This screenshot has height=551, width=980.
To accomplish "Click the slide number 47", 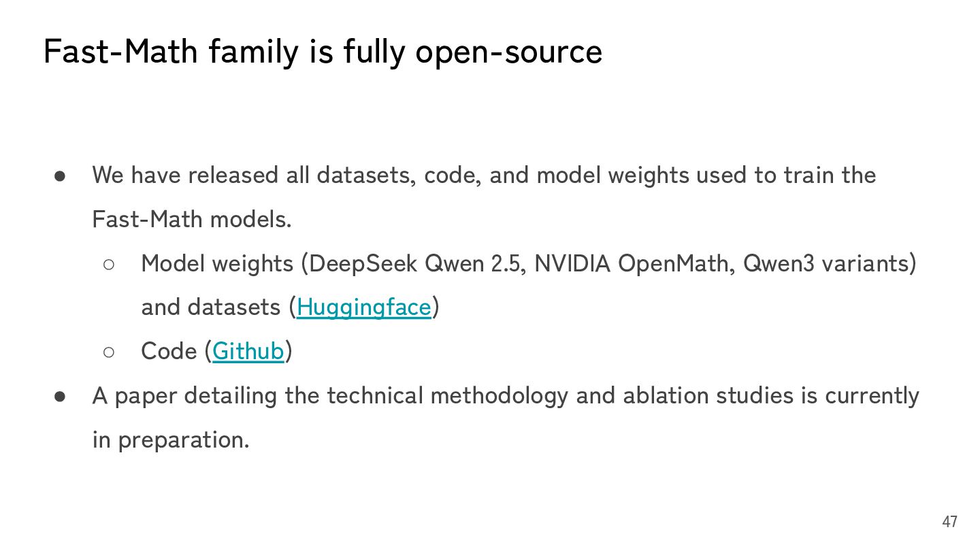I will 949,522.
